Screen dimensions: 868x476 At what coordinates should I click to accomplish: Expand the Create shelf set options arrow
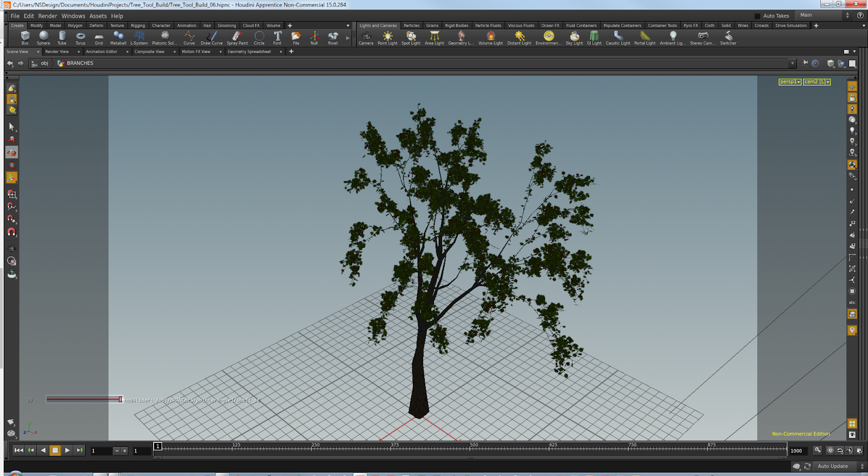coord(348,25)
